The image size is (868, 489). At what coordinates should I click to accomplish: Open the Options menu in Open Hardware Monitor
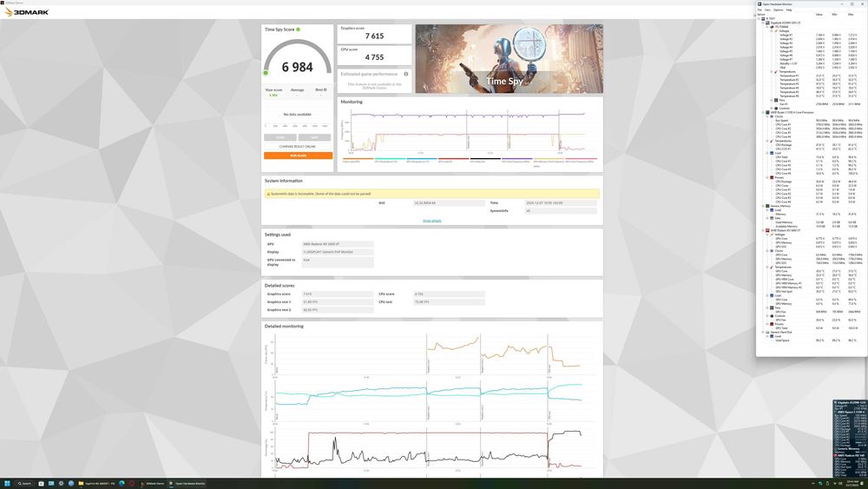[779, 10]
